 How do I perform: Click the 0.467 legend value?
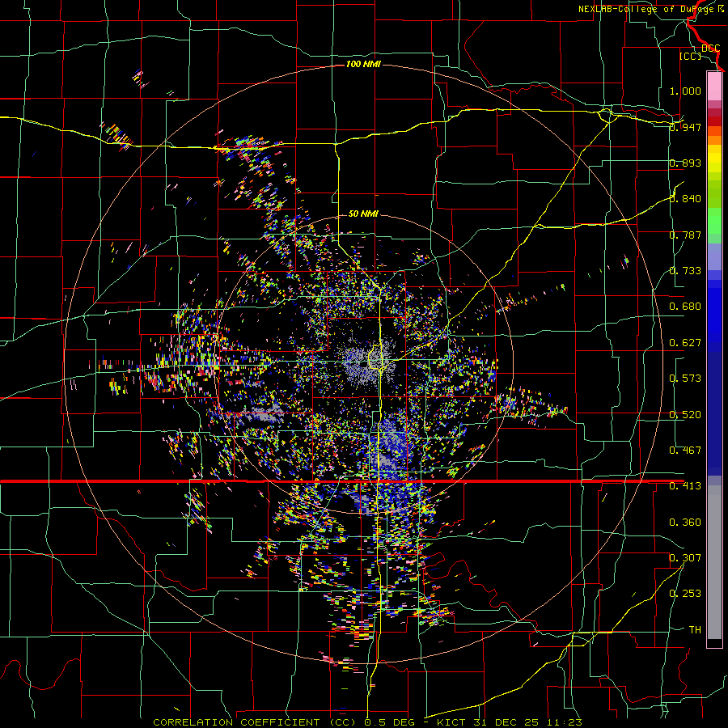[685, 451]
